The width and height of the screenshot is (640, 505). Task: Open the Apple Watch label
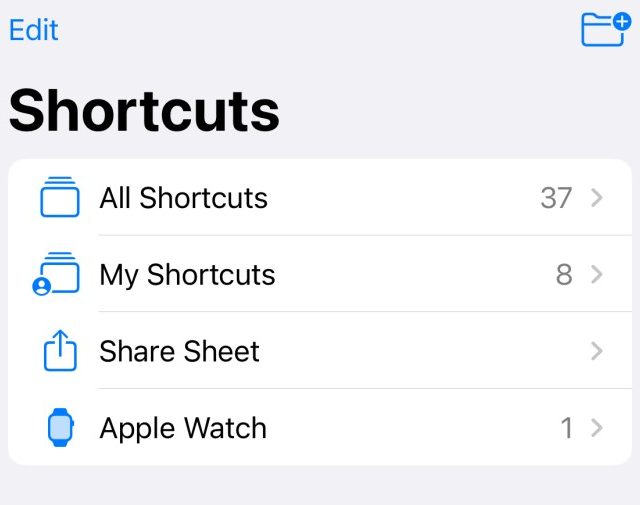point(183,429)
